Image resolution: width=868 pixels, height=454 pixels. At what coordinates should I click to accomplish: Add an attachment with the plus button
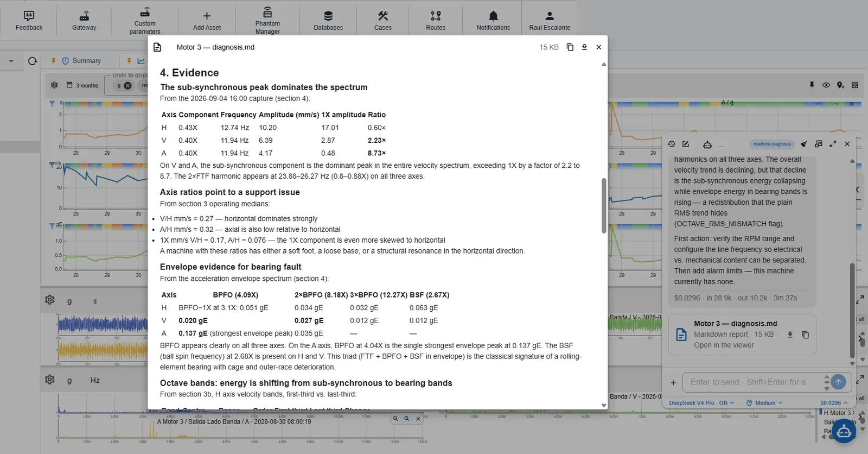click(x=673, y=382)
